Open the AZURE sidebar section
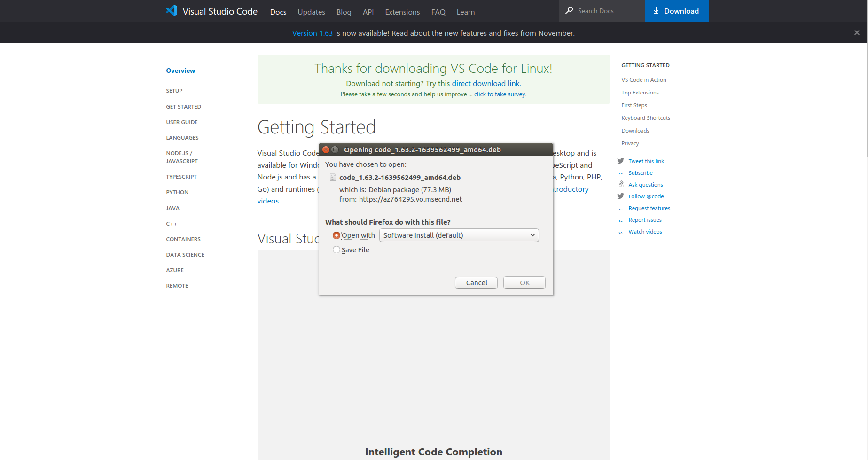Screen dimensions: 868x460 pyautogui.click(x=174, y=270)
